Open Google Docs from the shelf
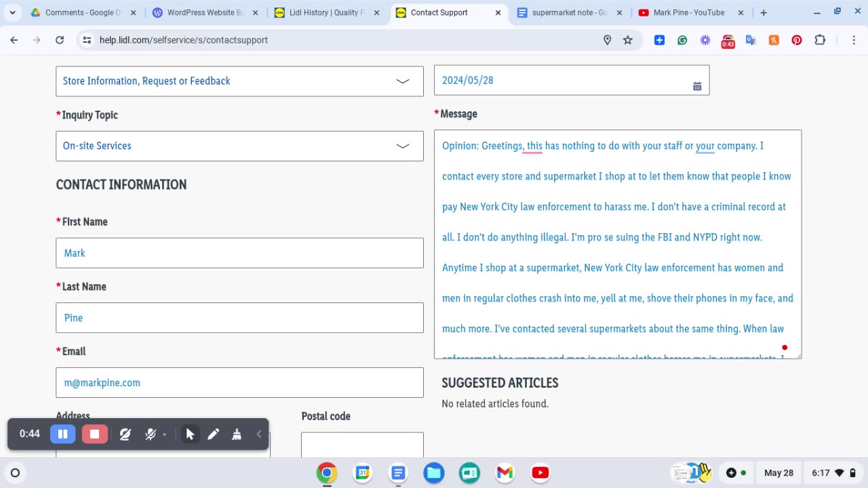The width and height of the screenshot is (868, 488). click(398, 473)
